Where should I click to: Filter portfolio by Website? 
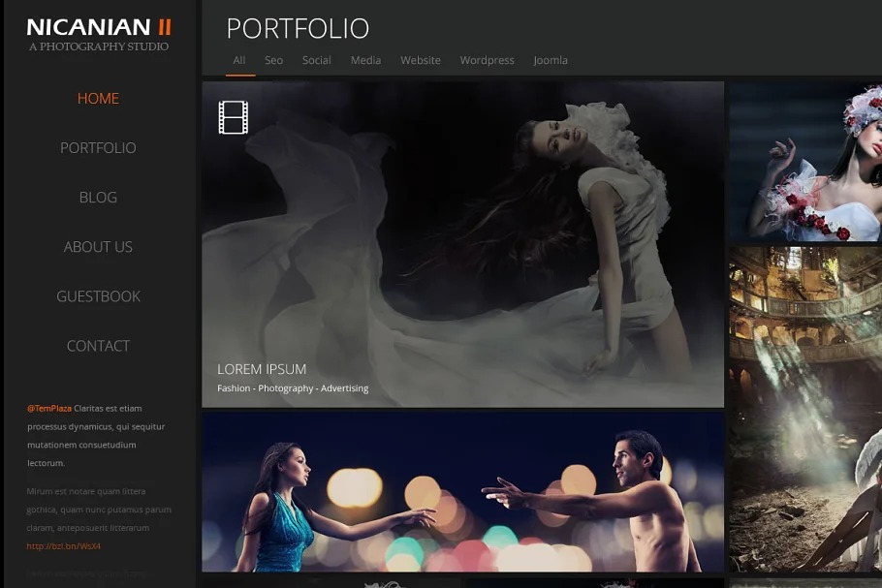click(x=421, y=60)
